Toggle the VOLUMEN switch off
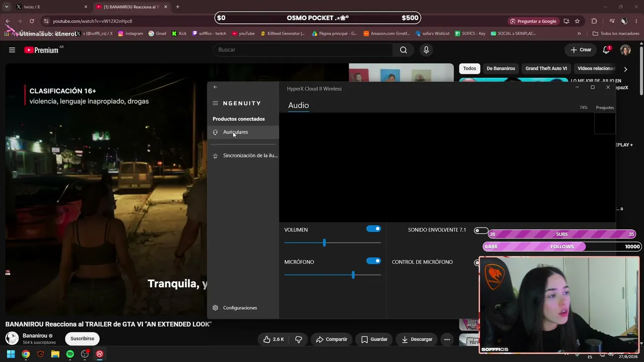 373,229
